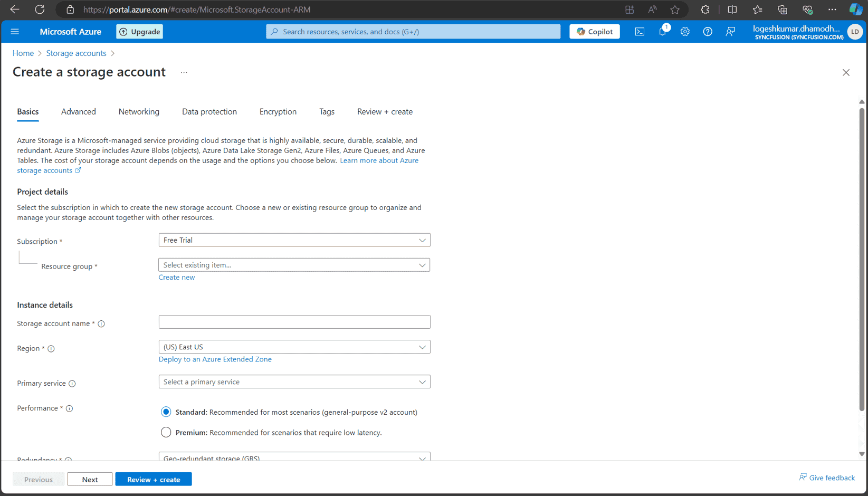Select the Premium performance option
The image size is (868, 496).
pyautogui.click(x=166, y=432)
